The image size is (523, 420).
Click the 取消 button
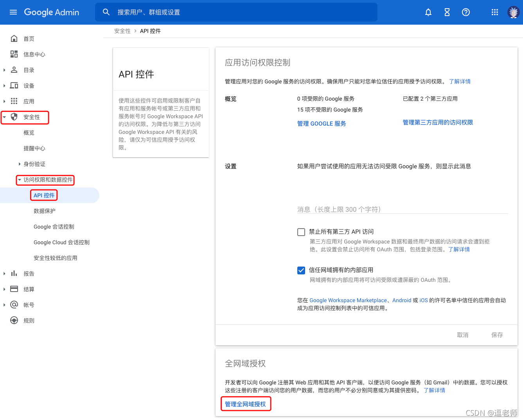(463, 335)
